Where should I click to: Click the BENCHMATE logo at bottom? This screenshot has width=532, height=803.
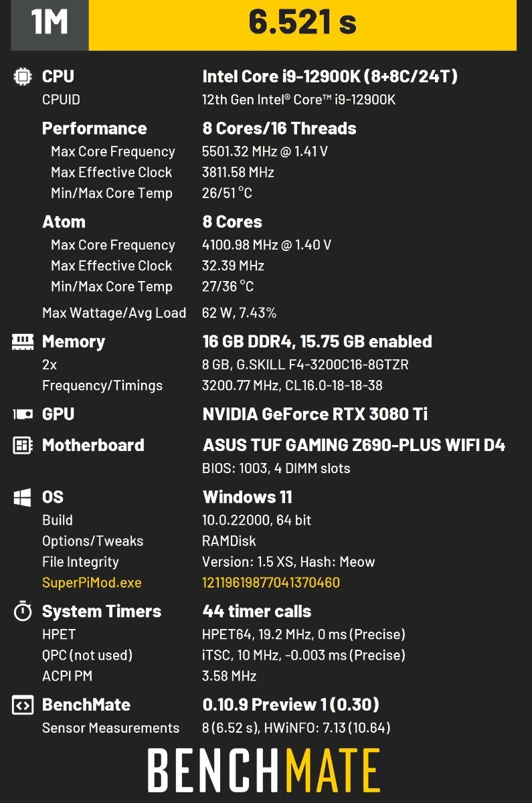click(x=264, y=770)
